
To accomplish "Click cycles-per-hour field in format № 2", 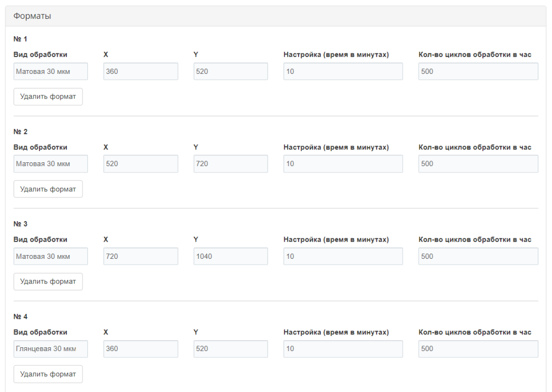I will pyautogui.click(x=478, y=164).
